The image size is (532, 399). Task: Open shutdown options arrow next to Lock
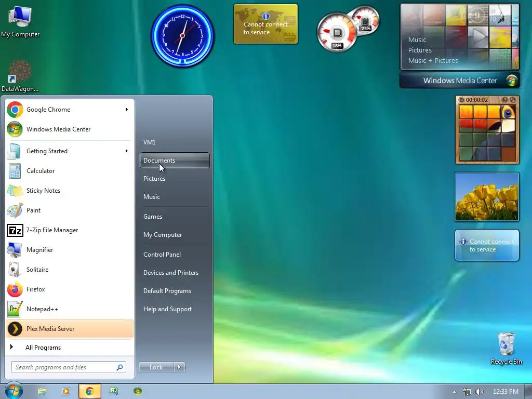(179, 367)
